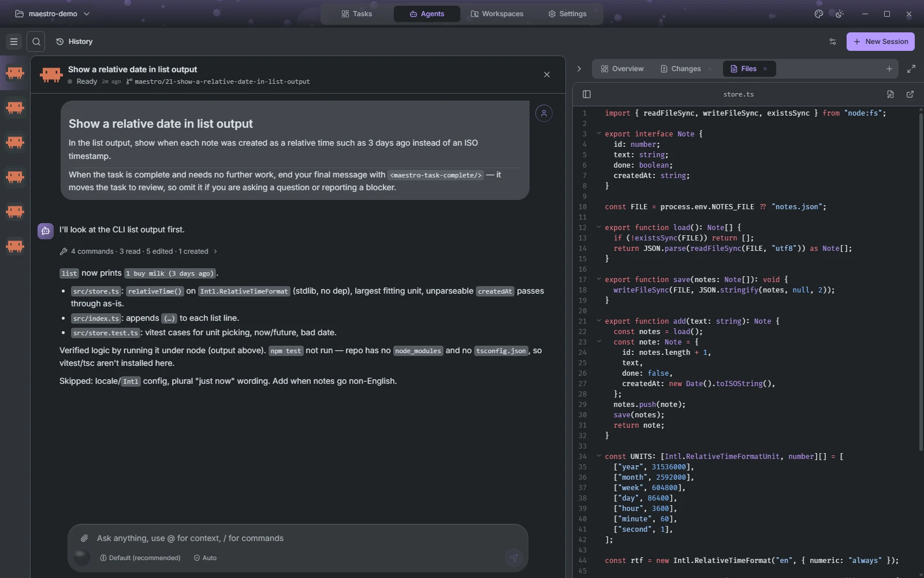Click the 'tsconfig.json' code chip

click(501, 351)
